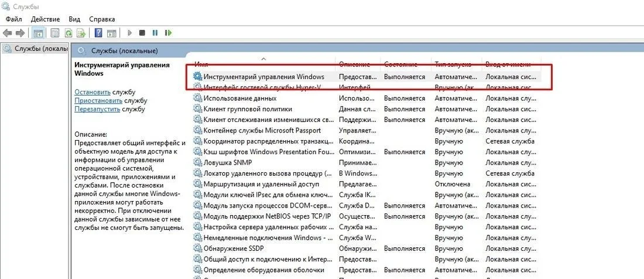The width and height of the screenshot is (644, 279).
Task: Click gear icon of Инструментарий управления Windows
Action: coord(197,76)
